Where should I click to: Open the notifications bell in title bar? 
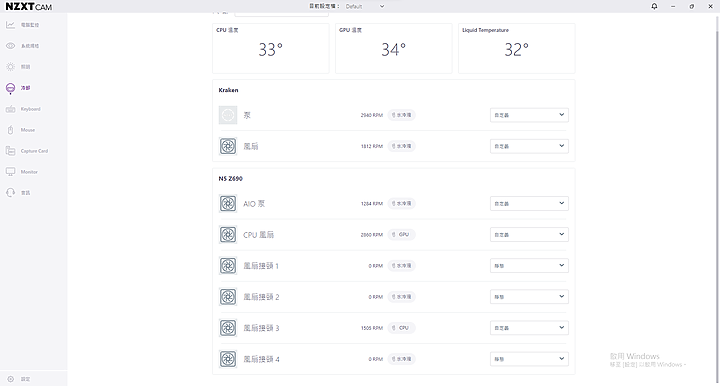pos(654,6)
